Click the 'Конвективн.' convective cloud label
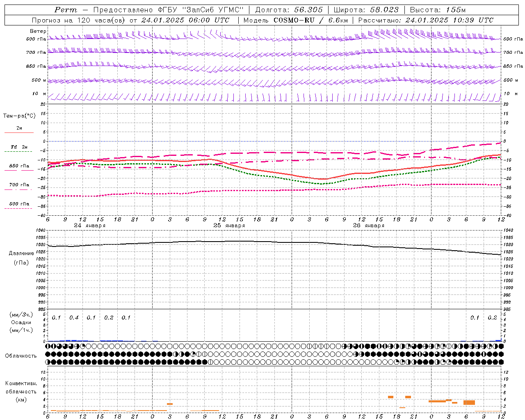This screenshot has height=420, width=525. coord(21,383)
